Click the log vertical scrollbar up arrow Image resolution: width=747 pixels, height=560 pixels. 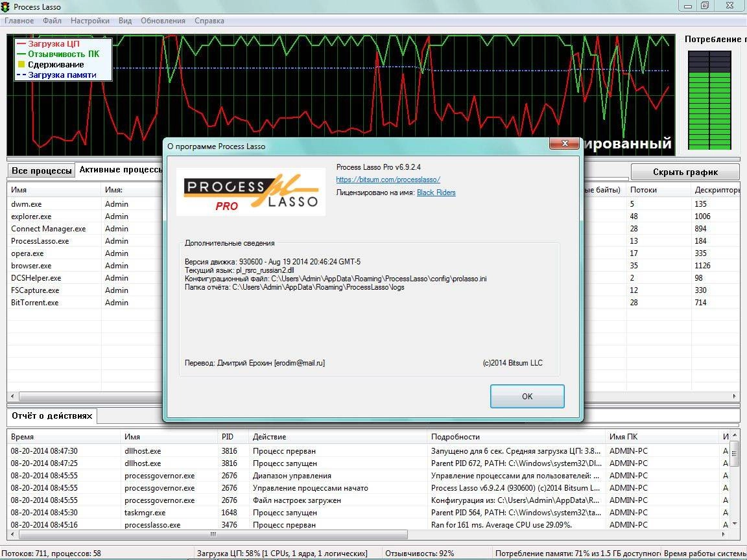(x=734, y=435)
